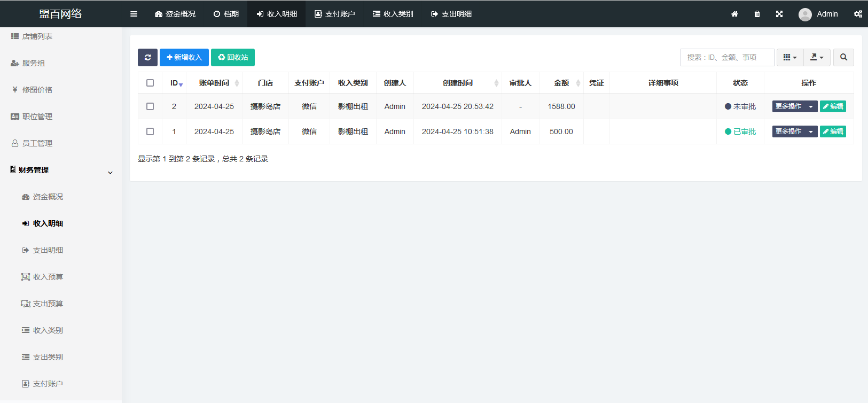Open the column visibility grid dropdown

click(789, 57)
